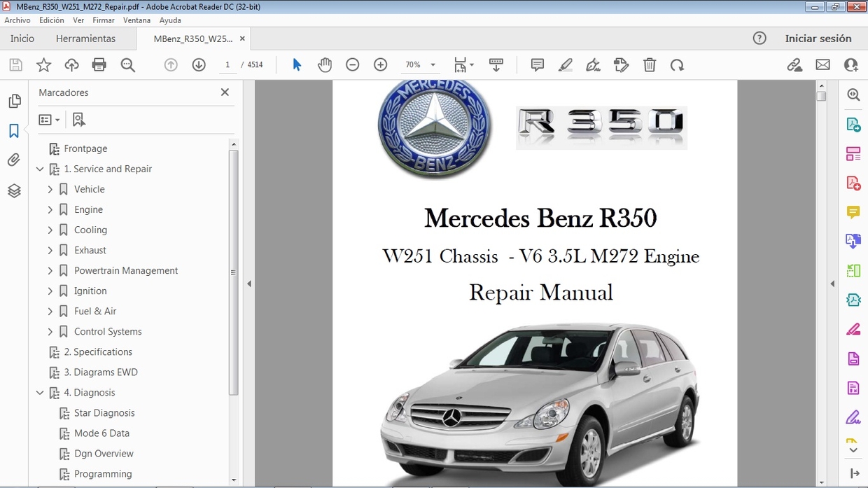Open the Sign document pen tool
This screenshot has width=868, height=488.
click(594, 65)
